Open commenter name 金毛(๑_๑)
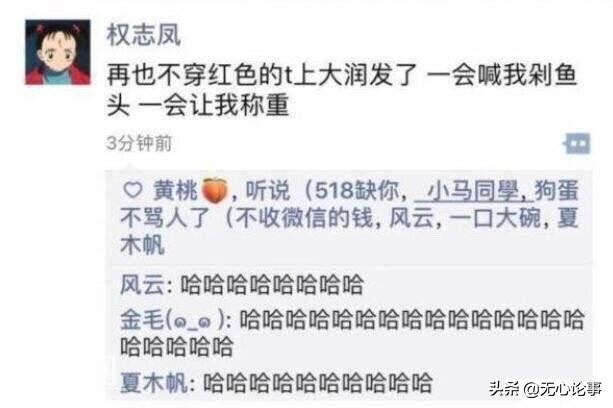Screen dimensions: 613x408 click(x=172, y=320)
